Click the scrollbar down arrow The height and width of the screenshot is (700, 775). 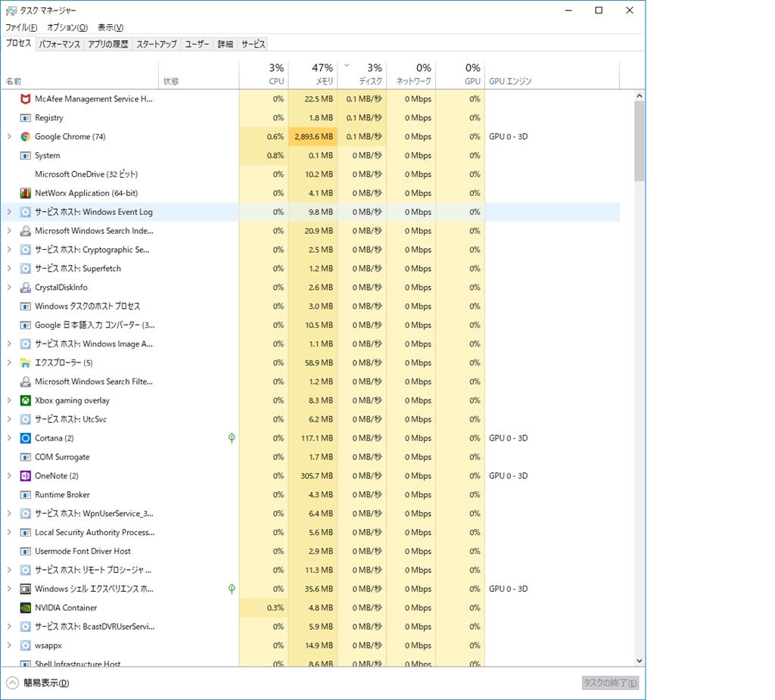[x=639, y=661]
